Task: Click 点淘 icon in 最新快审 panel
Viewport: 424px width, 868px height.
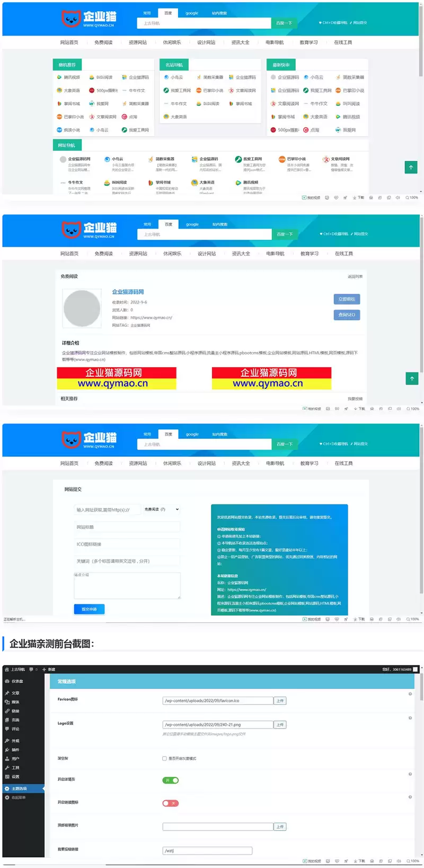Action: tap(306, 130)
